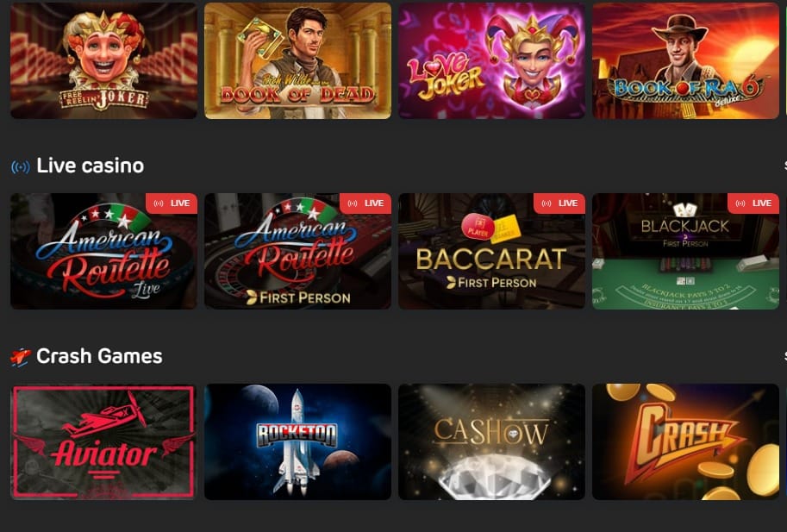Open the Crash coins game tile
Image resolution: width=787 pixels, height=532 pixels.
tap(685, 441)
